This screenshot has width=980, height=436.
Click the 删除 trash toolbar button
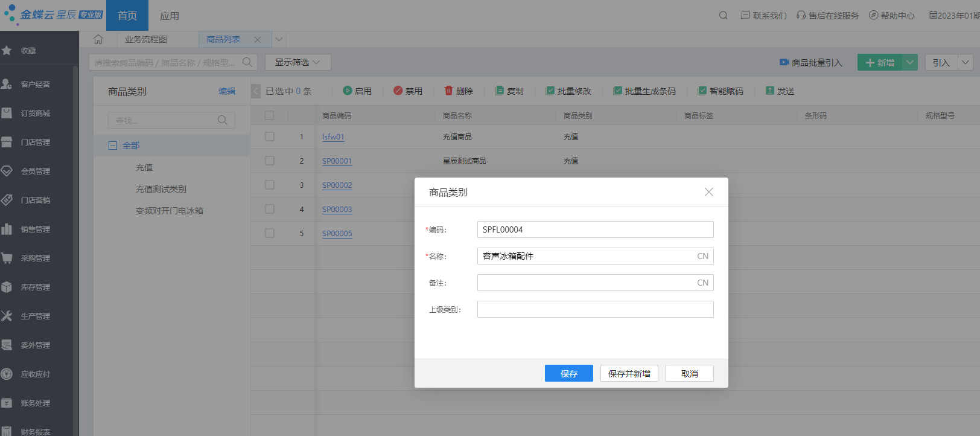coord(459,91)
